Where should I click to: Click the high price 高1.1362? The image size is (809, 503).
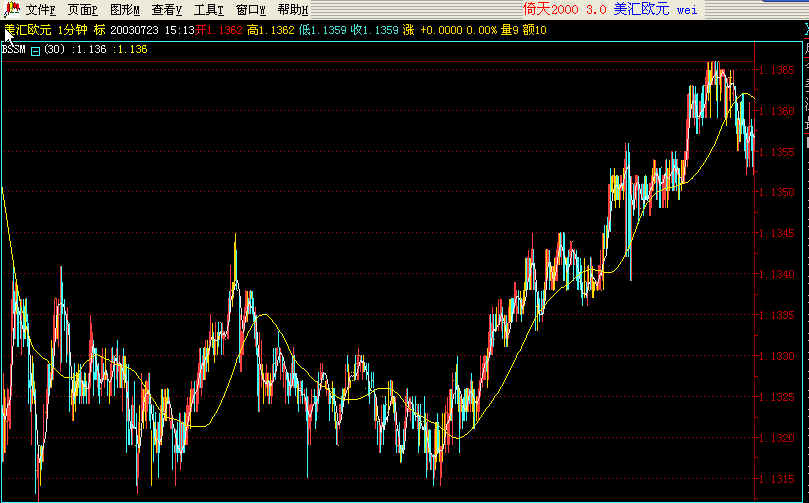[271, 30]
